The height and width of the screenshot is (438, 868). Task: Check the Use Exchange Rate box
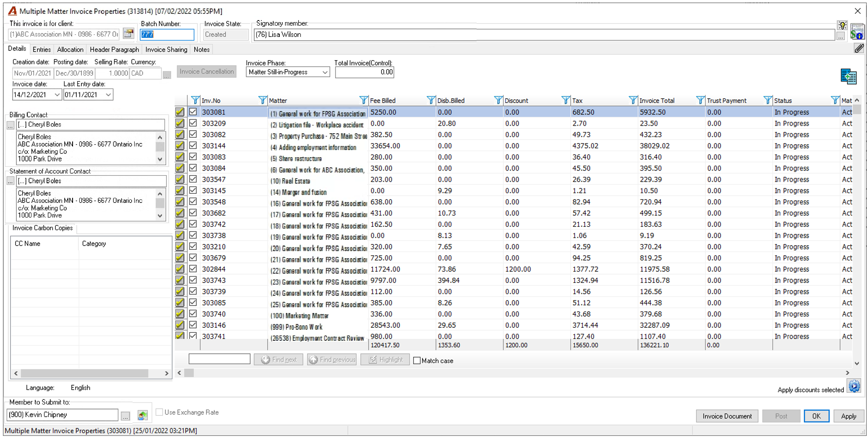[x=159, y=412]
